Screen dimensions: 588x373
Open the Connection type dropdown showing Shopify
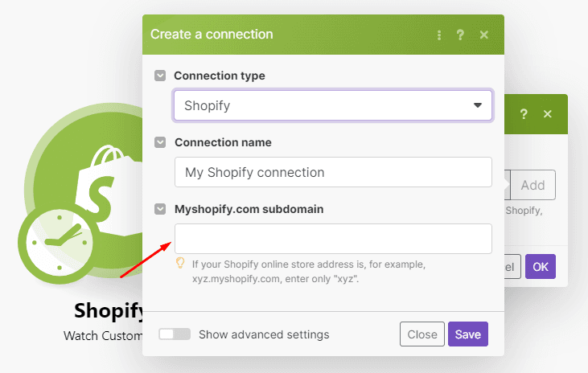pyautogui.click(x=333, y=105)
